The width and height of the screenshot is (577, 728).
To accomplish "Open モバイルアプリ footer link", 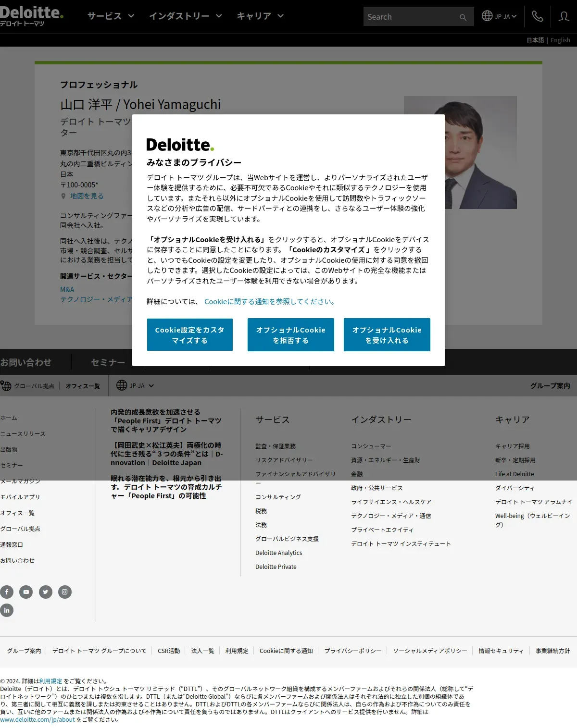I will [20, 497].
